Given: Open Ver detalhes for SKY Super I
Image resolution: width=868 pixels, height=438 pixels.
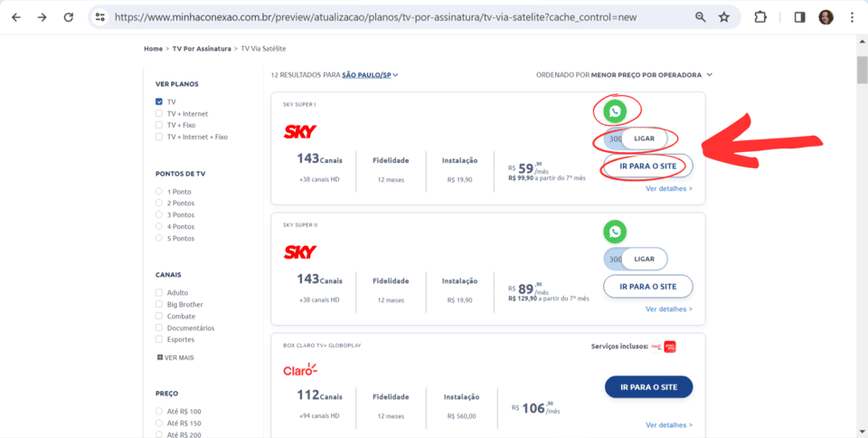Looking at the screenshot, I should click(669, 188).
